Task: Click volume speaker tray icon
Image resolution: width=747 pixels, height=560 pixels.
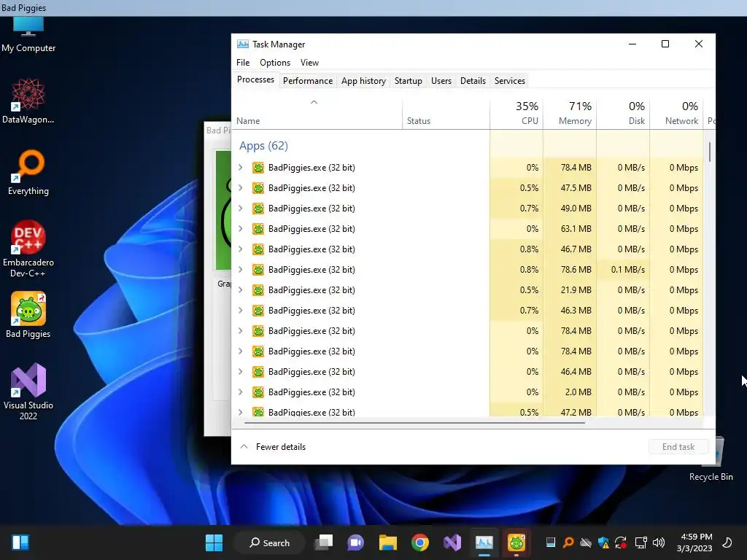Action: tap(659, 542)
